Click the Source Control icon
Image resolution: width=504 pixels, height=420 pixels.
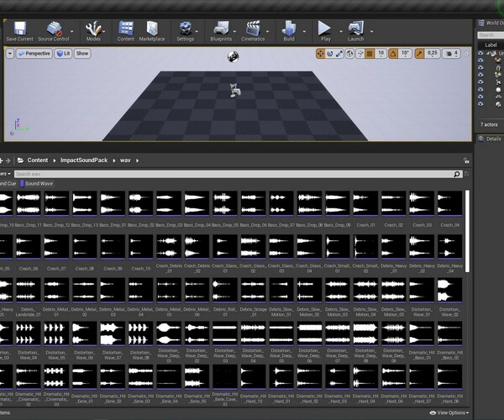click(x=54, y=29)
